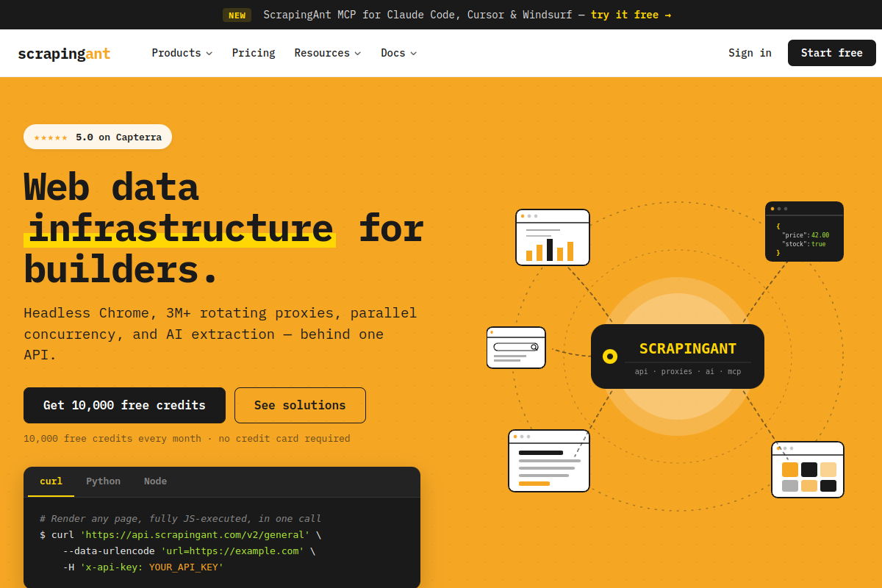The width and height of the screenshot is (882, 588).
Task: Expand the Docs dropdown
Action: pos(398,53)
